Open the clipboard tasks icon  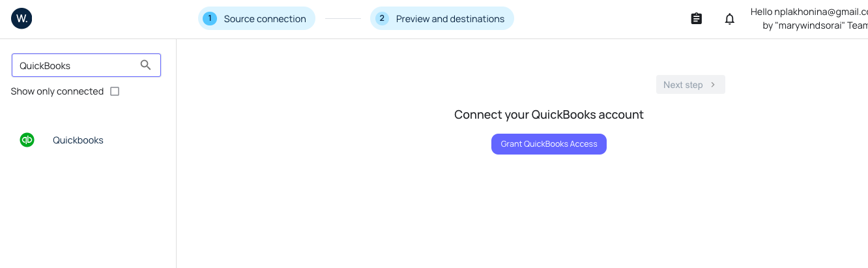pos(697,19)
